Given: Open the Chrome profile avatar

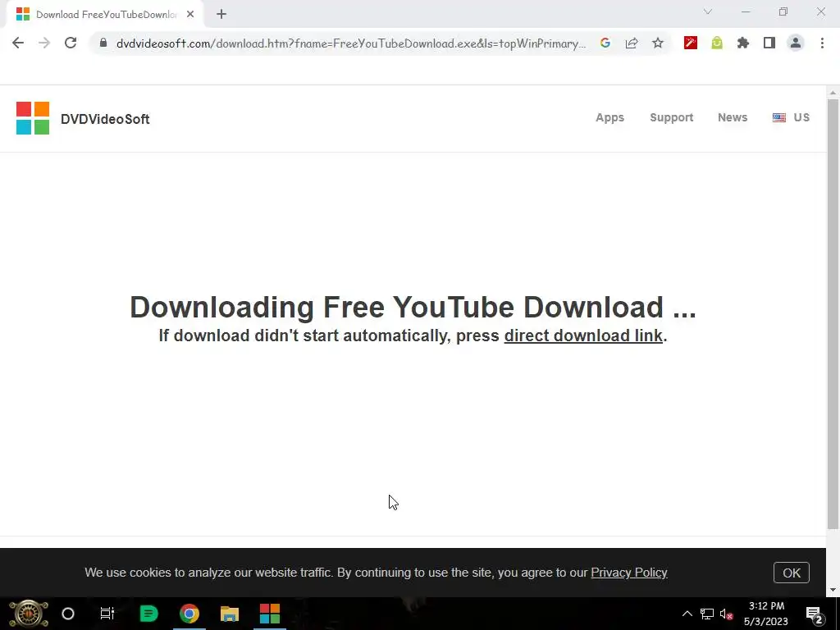Looking at the screenshot, I should 796,43.
